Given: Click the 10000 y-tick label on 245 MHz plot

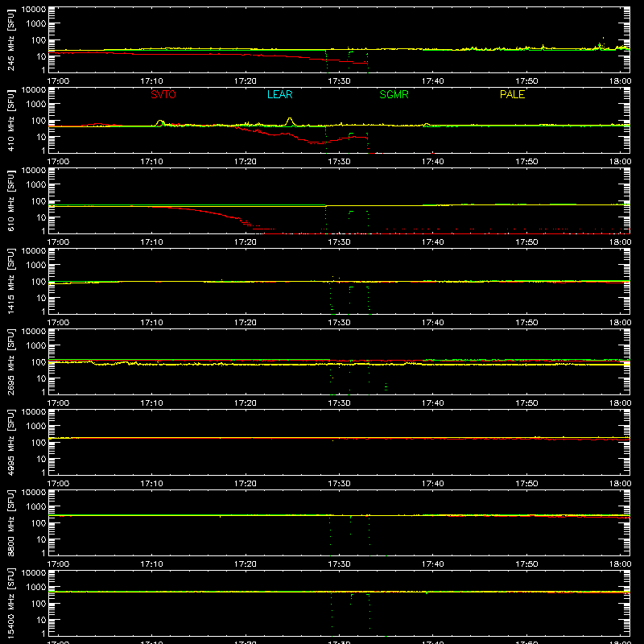Looking at the screenshot, I should (x=34, y=10).
